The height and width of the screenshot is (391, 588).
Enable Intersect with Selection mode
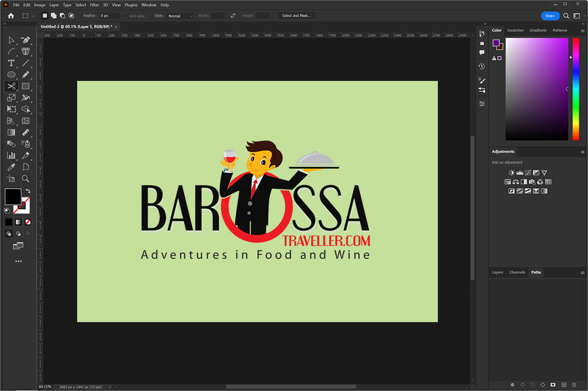[x=71, y=16]
